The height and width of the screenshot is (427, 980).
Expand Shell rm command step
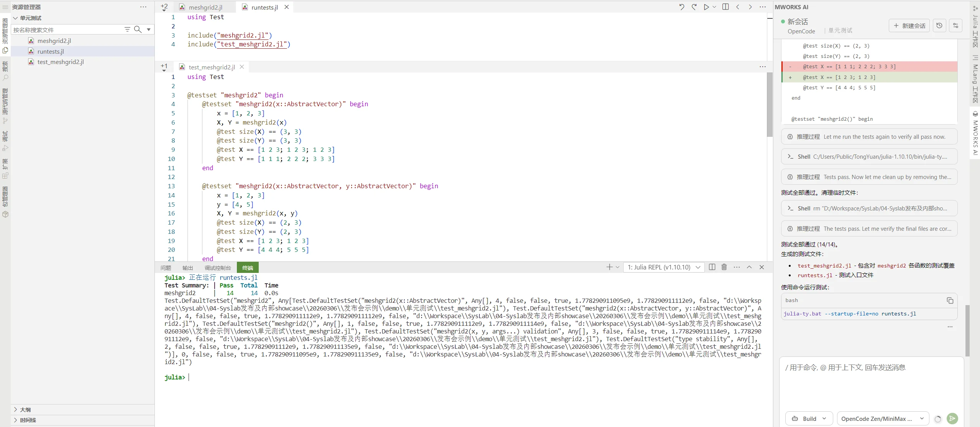[x=869, y=208]
